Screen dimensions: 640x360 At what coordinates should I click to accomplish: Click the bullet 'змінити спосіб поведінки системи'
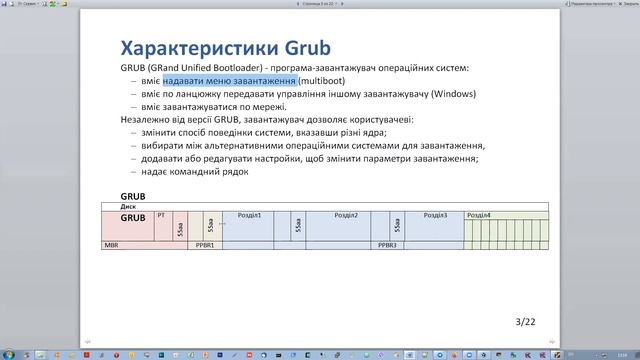[264, 133]
